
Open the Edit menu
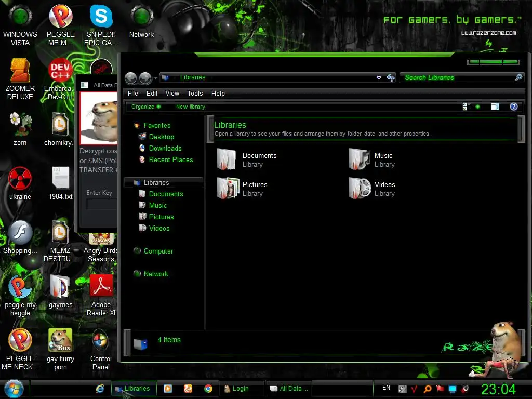tap(152, 94)
